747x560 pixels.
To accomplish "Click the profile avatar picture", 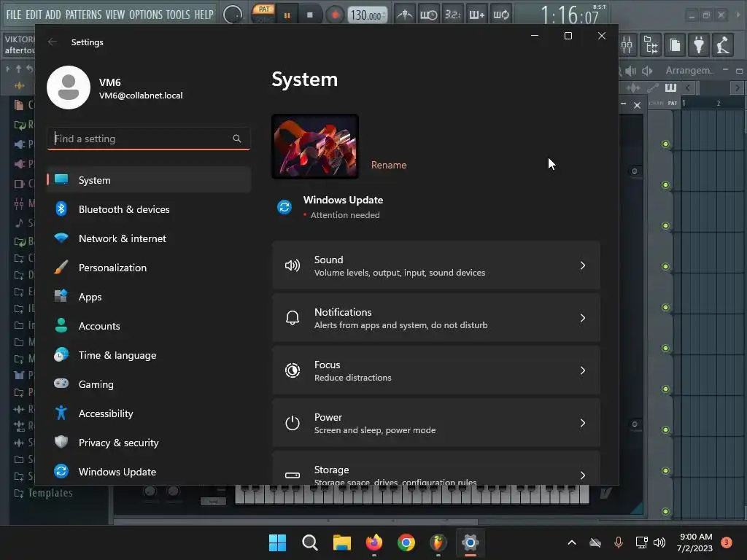I will (x=69, y=87).
